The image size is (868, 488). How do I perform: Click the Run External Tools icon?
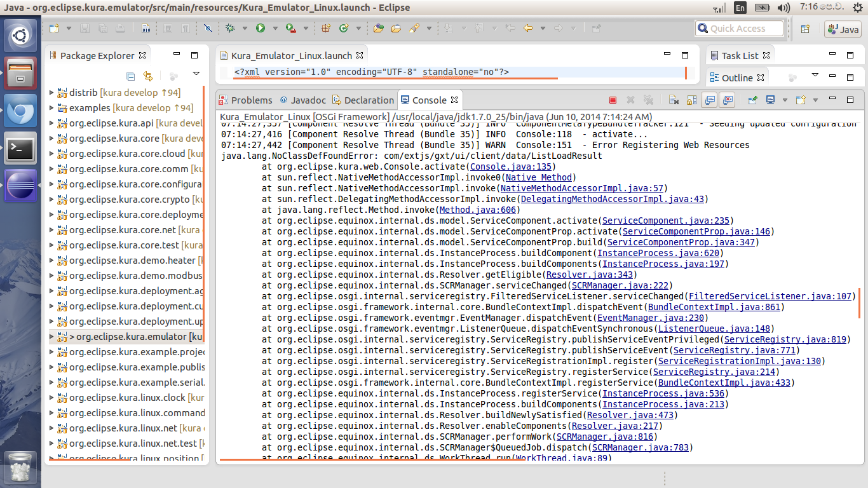click(291, 28)
